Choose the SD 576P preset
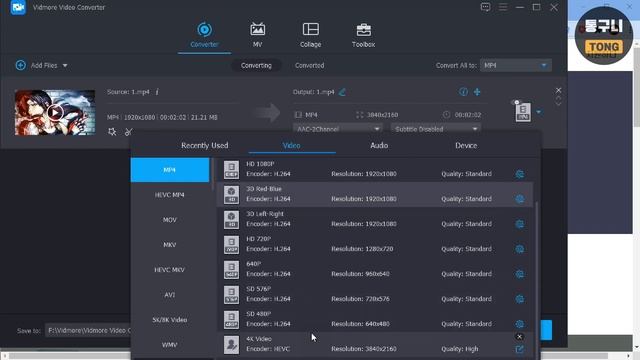The width and height of the screenshot is (640, 360). (375, 294)
